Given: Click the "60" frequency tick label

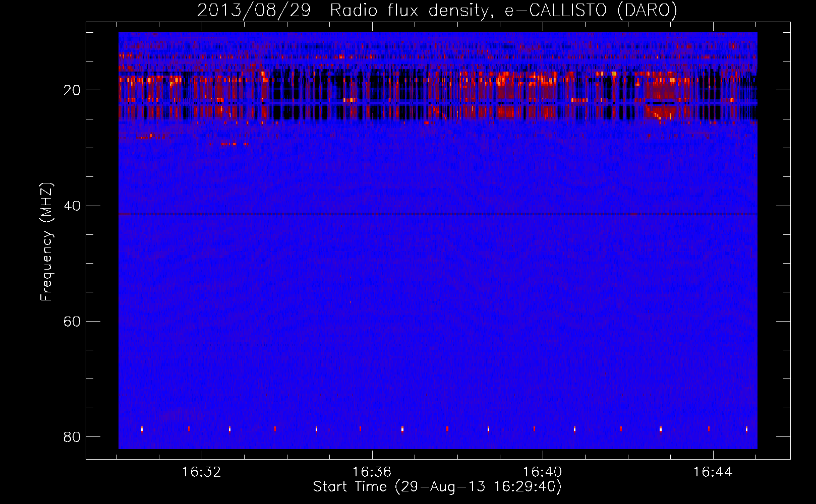Looking at the screenshot, I should (72, 322).
